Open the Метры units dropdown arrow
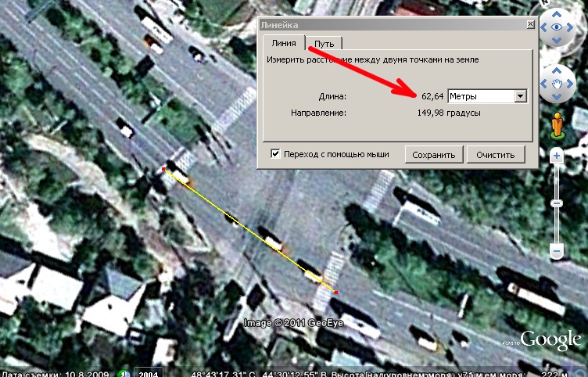This screenshot has width=588, height=377. pos(521,96)
